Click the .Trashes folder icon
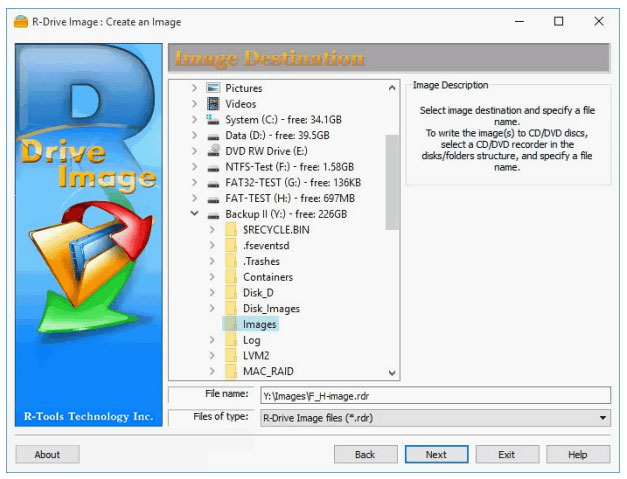The width and height of the screenshot is (627, 479). (231, 261)
